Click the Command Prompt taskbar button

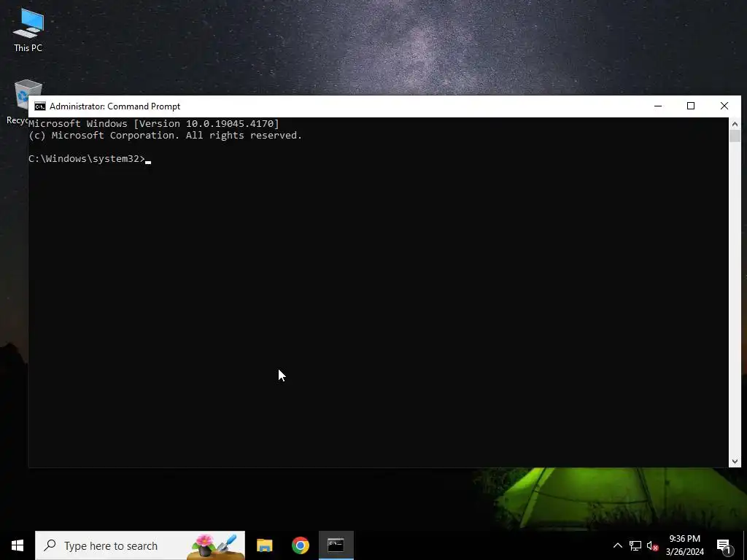click(x=336, y=545)
